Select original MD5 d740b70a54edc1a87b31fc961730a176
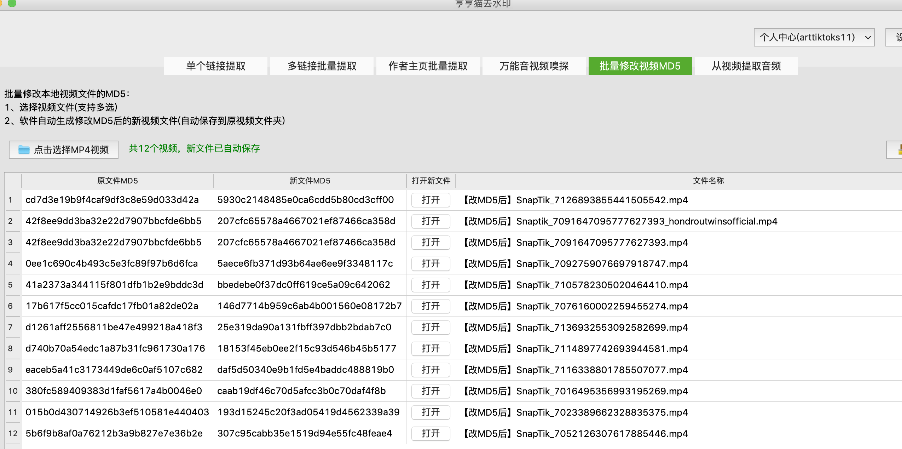Image resolution: width=902 pixels, height=449 pixels. 115,348
